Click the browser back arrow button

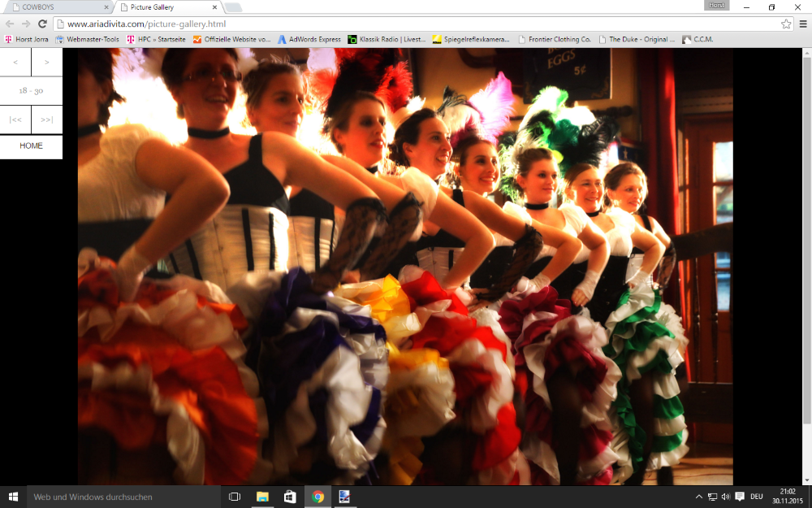(x=10, y=24)
